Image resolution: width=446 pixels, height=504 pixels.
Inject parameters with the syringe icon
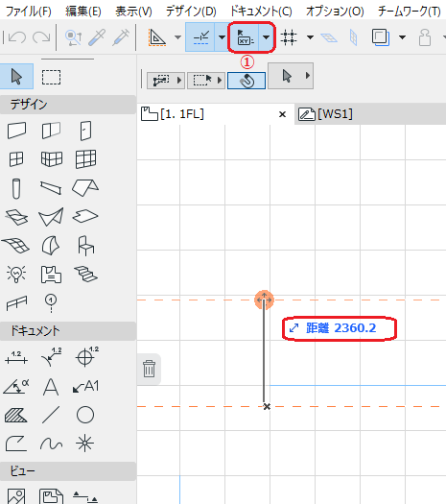click(x=121, y=37)
